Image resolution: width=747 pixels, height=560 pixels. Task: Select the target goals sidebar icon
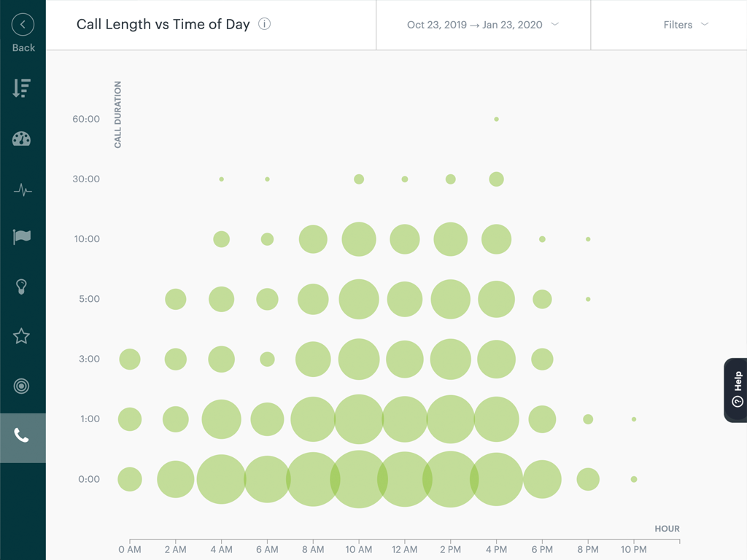(22, 386)
